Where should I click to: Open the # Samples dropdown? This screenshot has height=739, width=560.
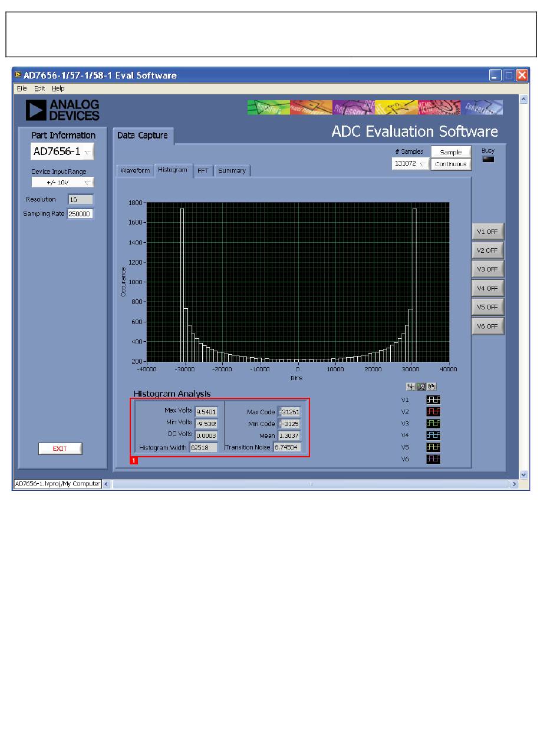tap(410, 164)
